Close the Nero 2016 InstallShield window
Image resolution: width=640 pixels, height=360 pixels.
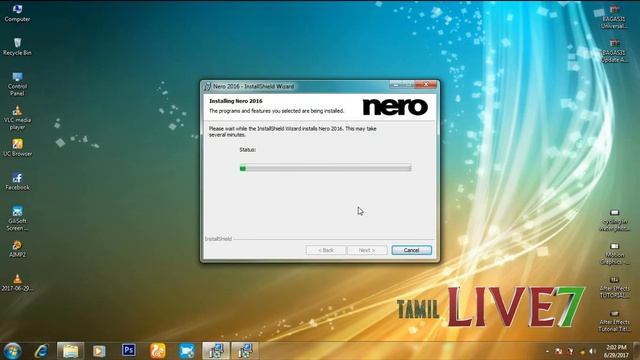tap(426, 84)
